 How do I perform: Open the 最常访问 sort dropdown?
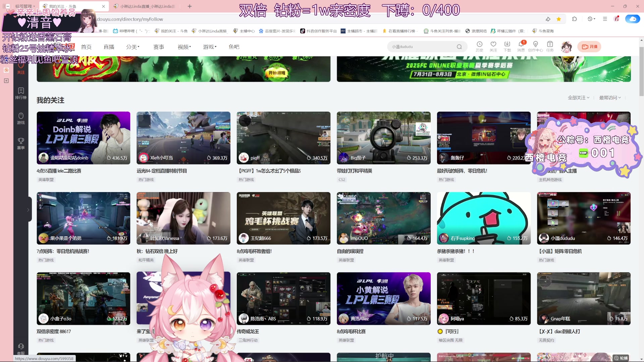(610, 98)
